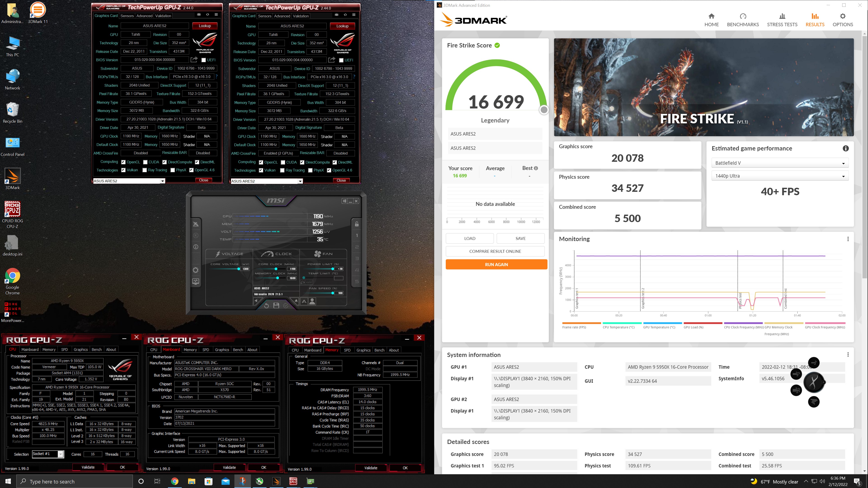
Task: Click Lookup button in left GPU-Z window
Action: click(x=205, y=26)
